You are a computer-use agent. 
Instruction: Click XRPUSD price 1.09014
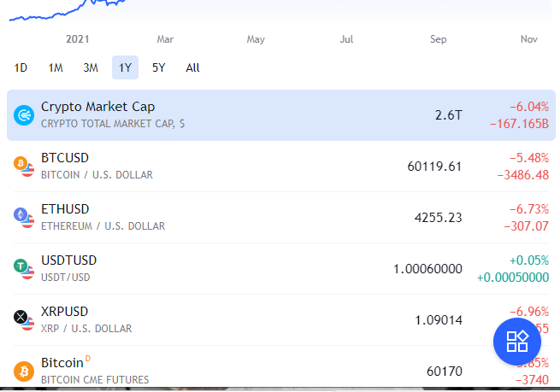(439, 320)
